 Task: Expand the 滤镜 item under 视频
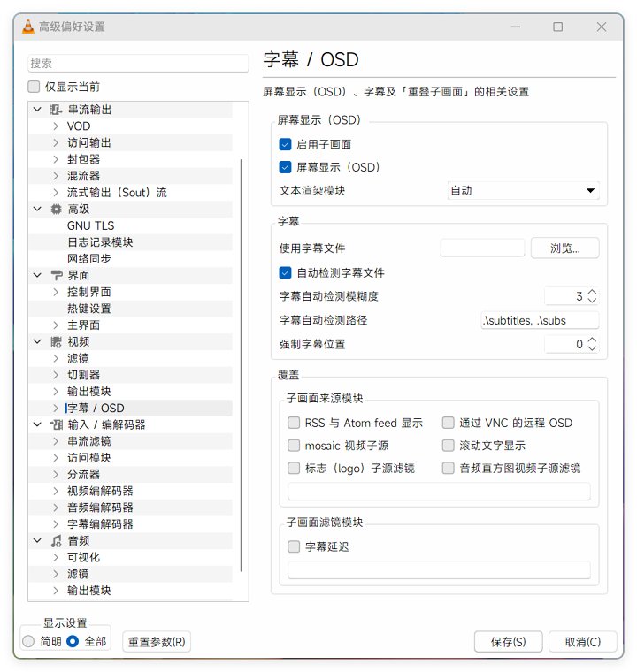55,359
